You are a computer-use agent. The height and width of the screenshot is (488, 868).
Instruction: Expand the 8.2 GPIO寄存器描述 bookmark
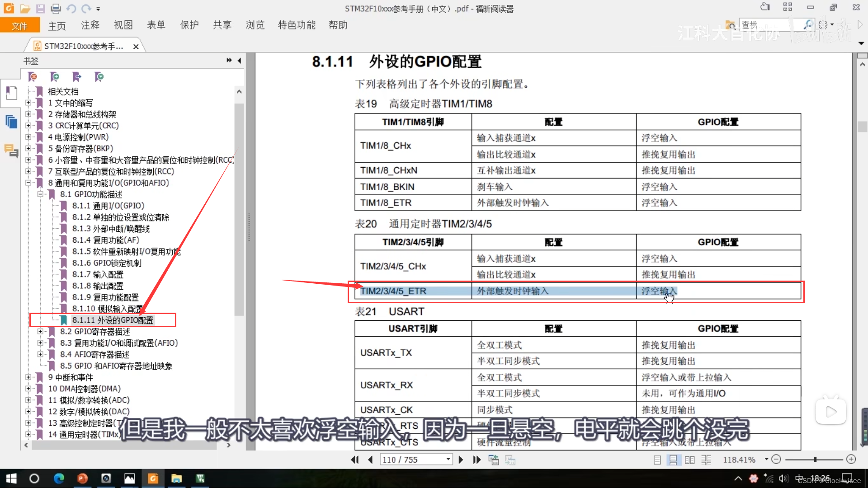pos(40,332)
